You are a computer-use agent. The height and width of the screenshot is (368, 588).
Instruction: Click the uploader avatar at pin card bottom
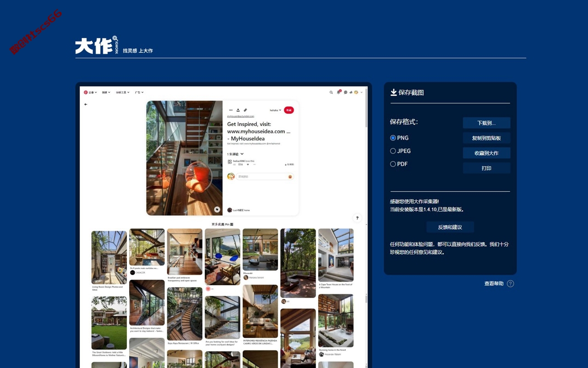[x=230, y=210]
